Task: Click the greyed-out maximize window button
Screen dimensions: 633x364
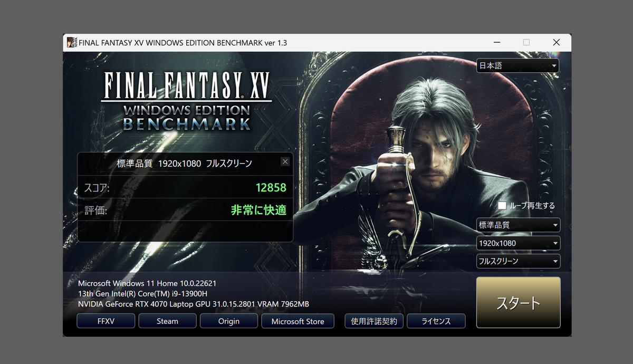Action: [526, 43]
